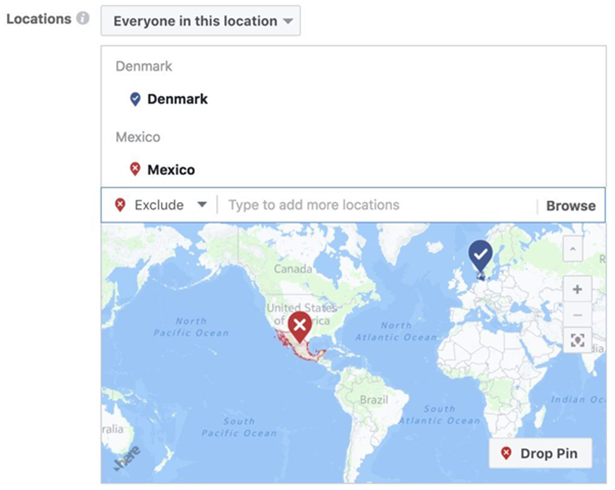This screenshot has width=615, height=490.
Task: Zoom out the map with minus button
Action: coord(577,315)
